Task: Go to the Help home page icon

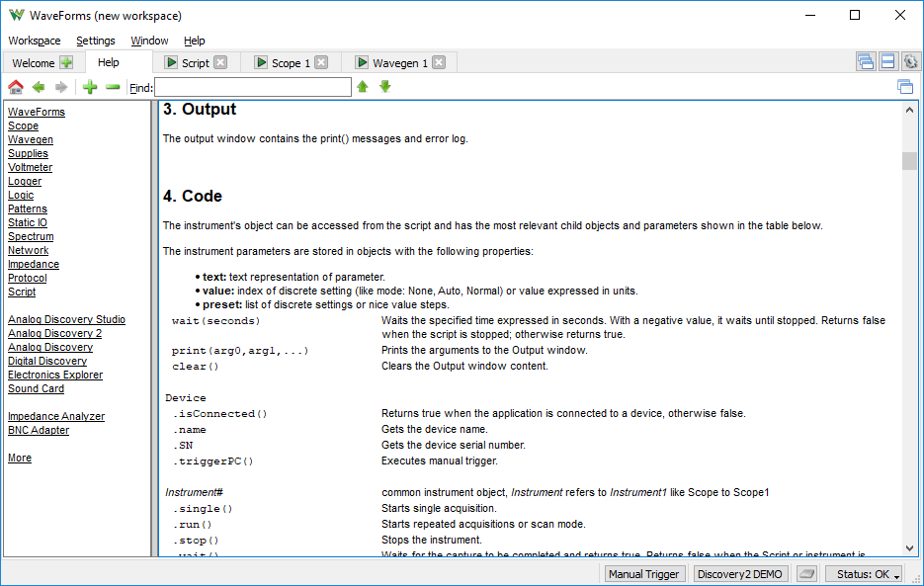Action: (x=16, y=87)
